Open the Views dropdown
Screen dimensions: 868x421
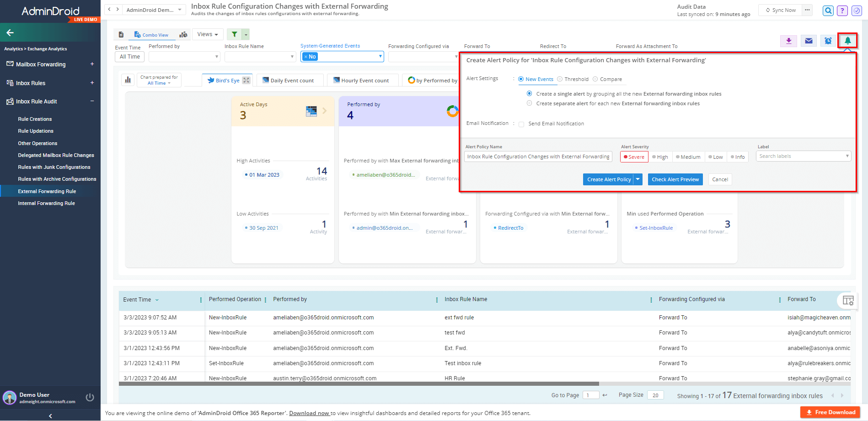(x=207, y=34)
